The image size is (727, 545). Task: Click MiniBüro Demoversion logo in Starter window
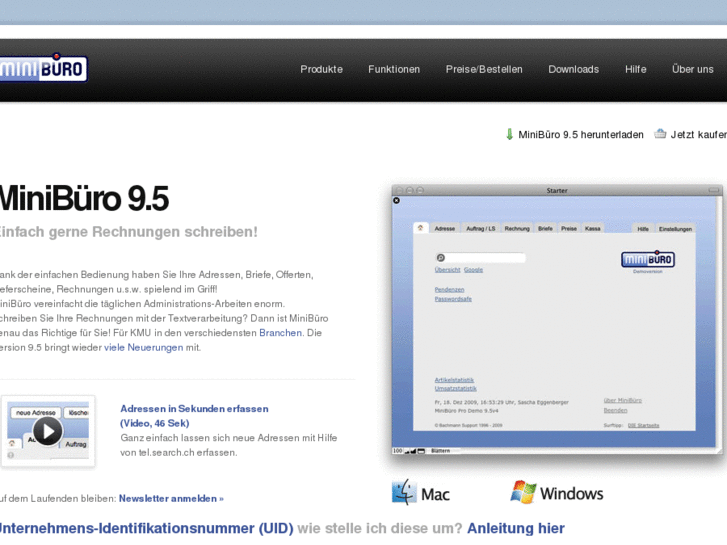click(648, 262)
